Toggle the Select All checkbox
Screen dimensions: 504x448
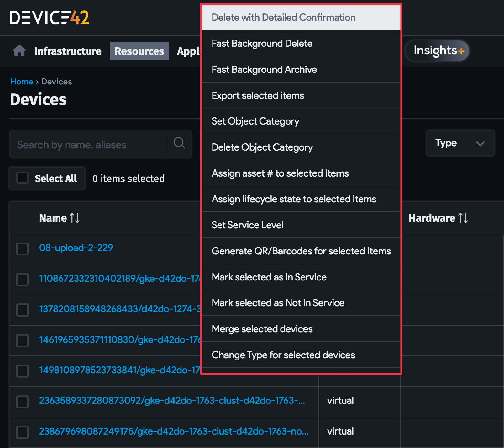coord(22,178)
